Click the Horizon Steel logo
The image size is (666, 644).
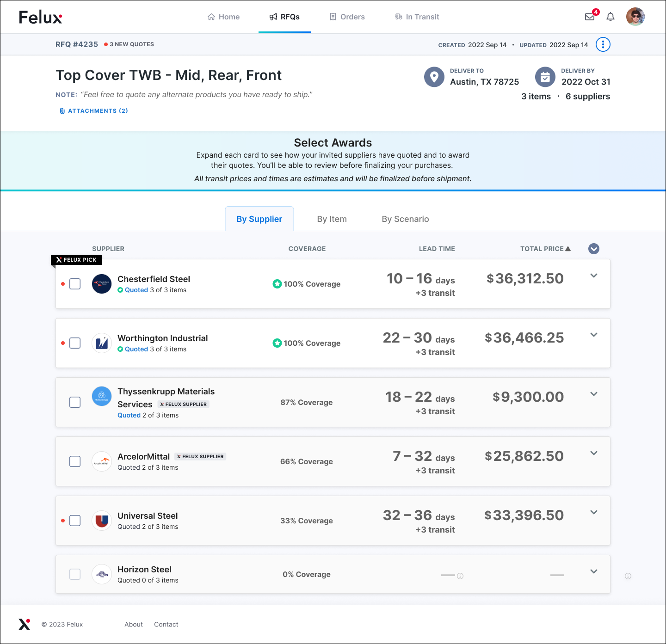[x=102, y=574]
